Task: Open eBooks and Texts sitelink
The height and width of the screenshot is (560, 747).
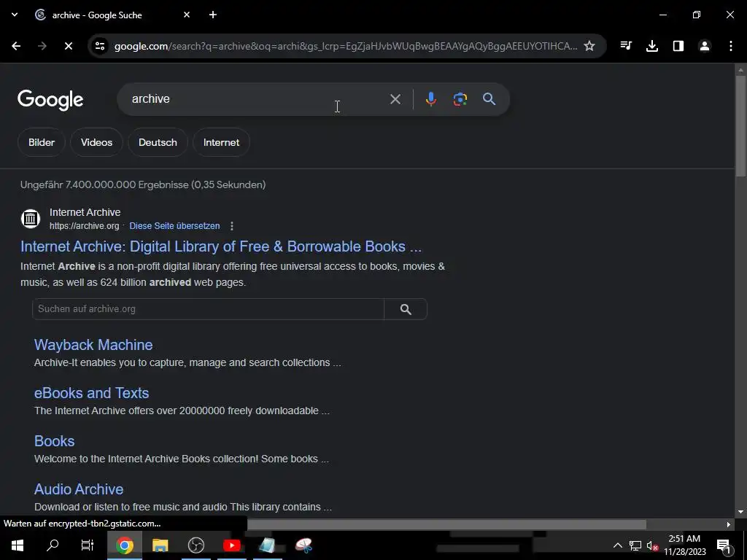Action: (91, 393)
